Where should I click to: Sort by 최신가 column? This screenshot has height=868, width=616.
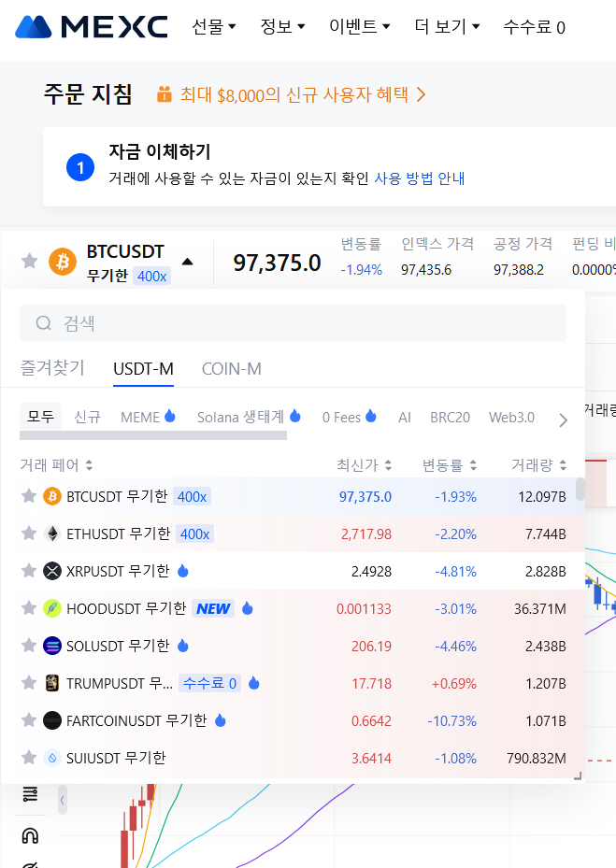tap(364, 465)
